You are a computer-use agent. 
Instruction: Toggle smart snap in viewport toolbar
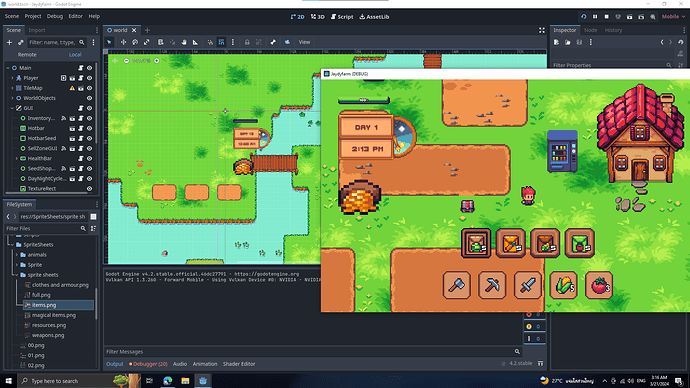coord(210,42)
